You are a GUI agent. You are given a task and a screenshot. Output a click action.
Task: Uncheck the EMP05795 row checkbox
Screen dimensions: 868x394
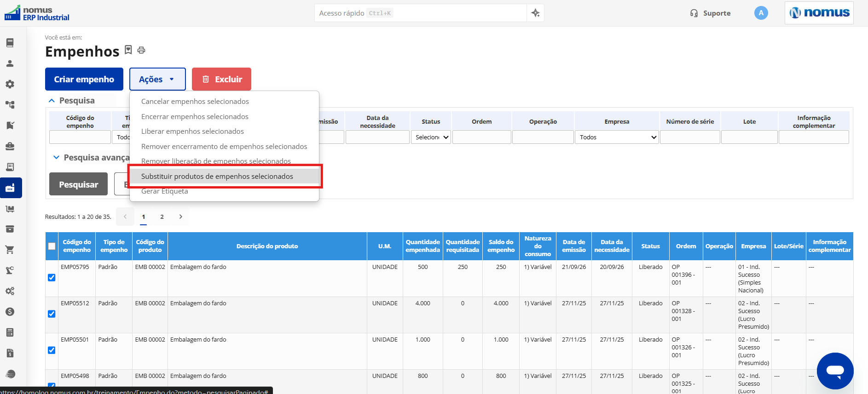point(52,278)
